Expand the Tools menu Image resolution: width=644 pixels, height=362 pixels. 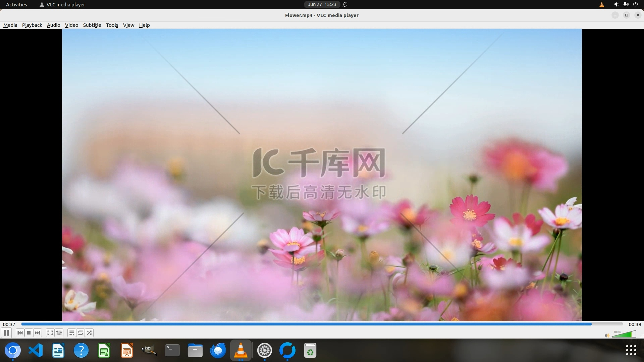pos(112,25)
